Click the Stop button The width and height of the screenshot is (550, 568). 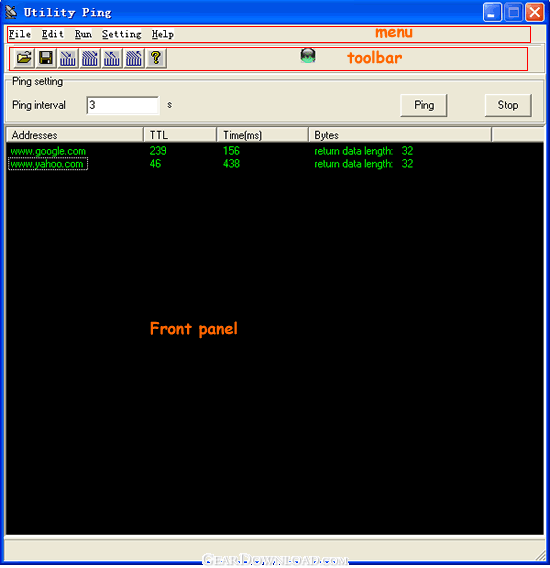[x=508, y=105]
